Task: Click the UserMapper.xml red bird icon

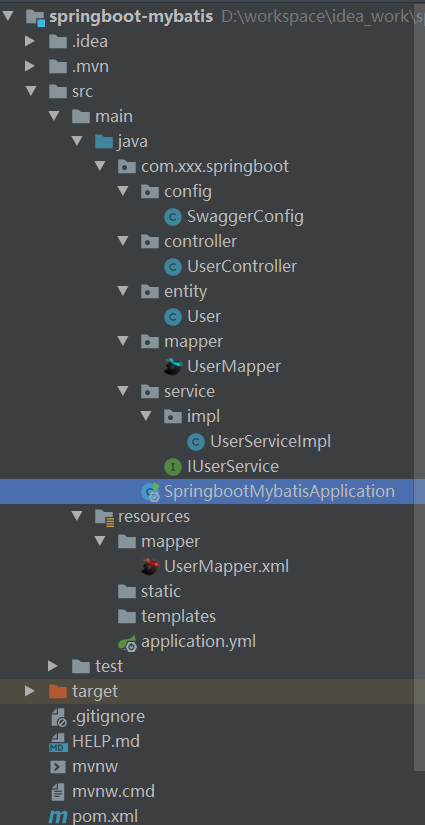Action: (150, 567)
